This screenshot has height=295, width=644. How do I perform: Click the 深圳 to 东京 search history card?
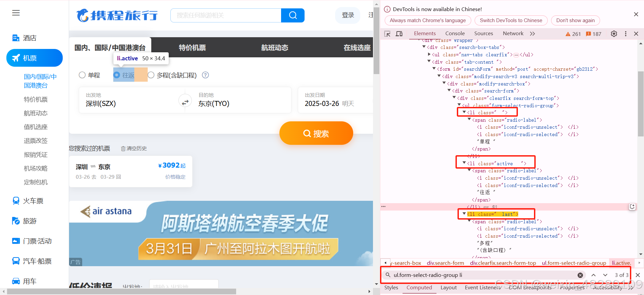click(x=130, y=171)
